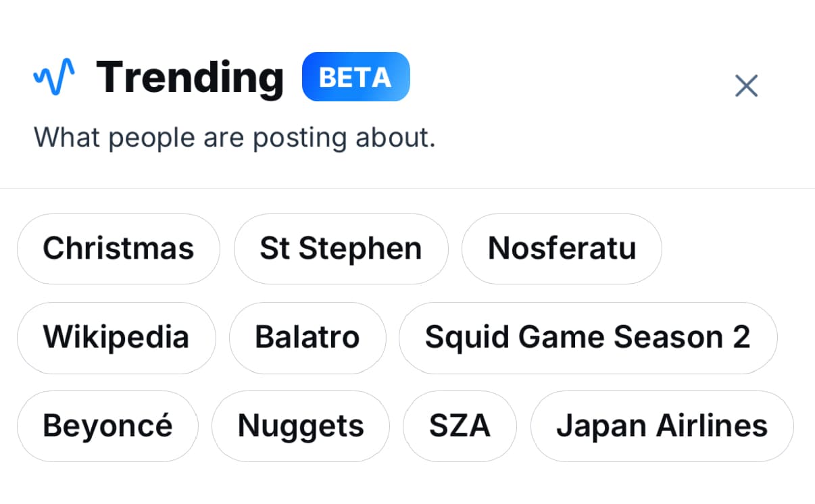
Task: Click the blue BETA badge
Action: pos(355,77)
